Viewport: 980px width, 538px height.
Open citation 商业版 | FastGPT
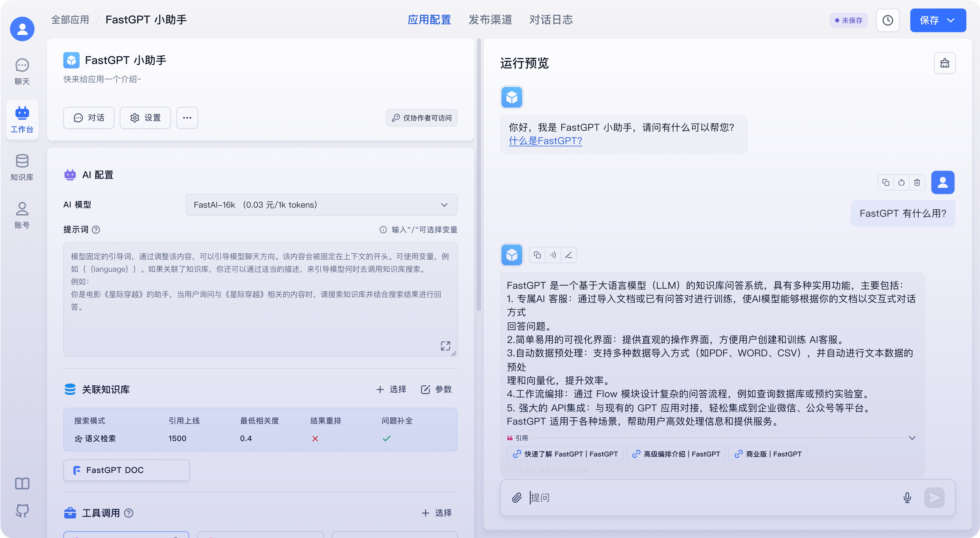768,454
